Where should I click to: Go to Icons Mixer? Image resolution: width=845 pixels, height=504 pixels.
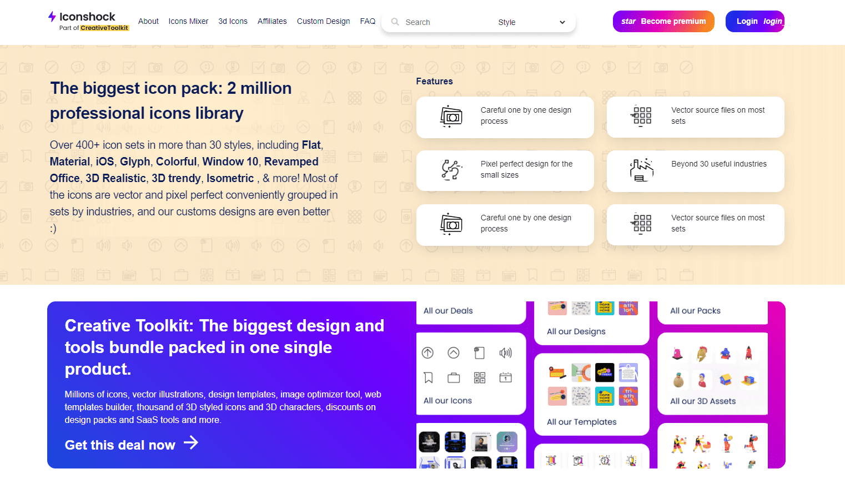(188, 21)
